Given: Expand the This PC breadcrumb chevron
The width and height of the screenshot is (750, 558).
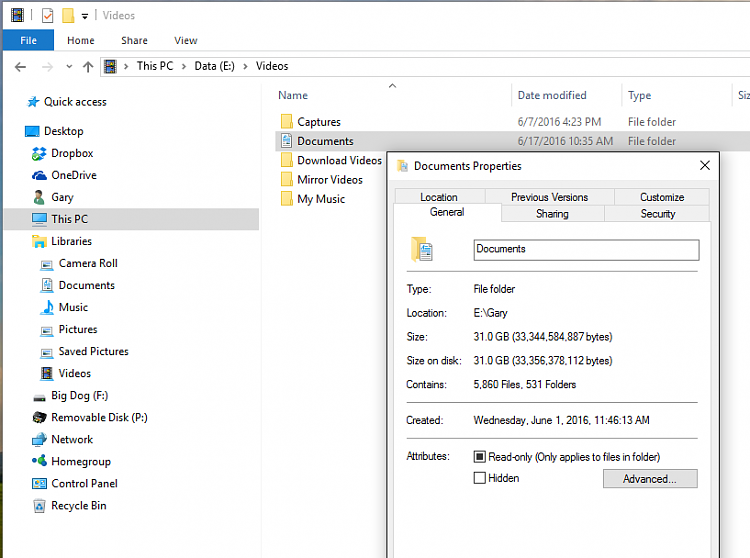Looking at the screenshot, I should pos(127,67).
